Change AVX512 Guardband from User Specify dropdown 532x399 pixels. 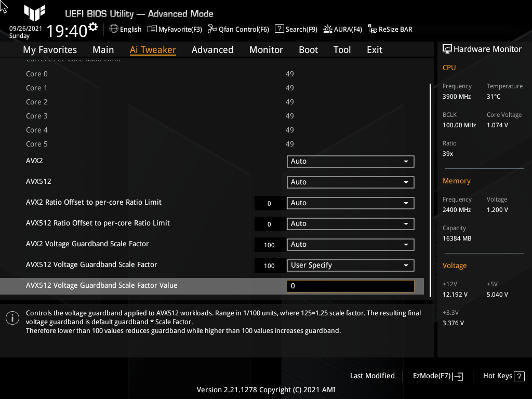[350, 265]
